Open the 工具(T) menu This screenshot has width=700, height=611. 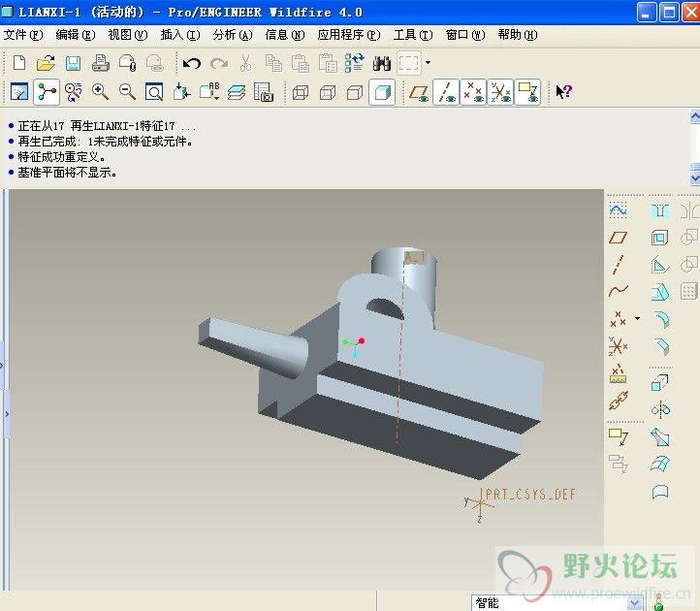pos(413,35)
